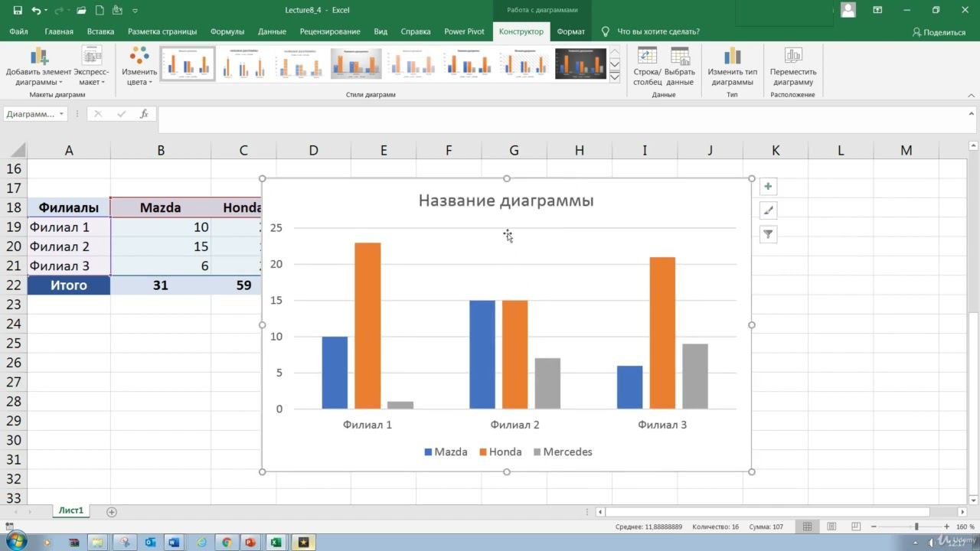Open Quick Layout gallery
Viewport: 980px width, 551px height.
[x=92, y=56]
